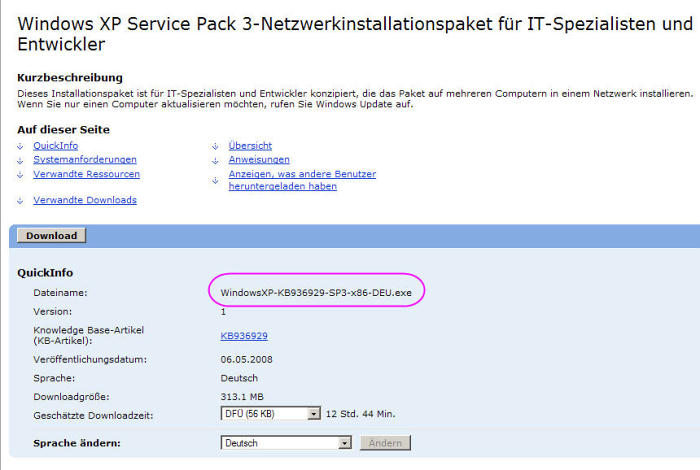
Task: Click the arrow icon beside Anzeigen, was andere Benutzer
Action: [215, 180]
